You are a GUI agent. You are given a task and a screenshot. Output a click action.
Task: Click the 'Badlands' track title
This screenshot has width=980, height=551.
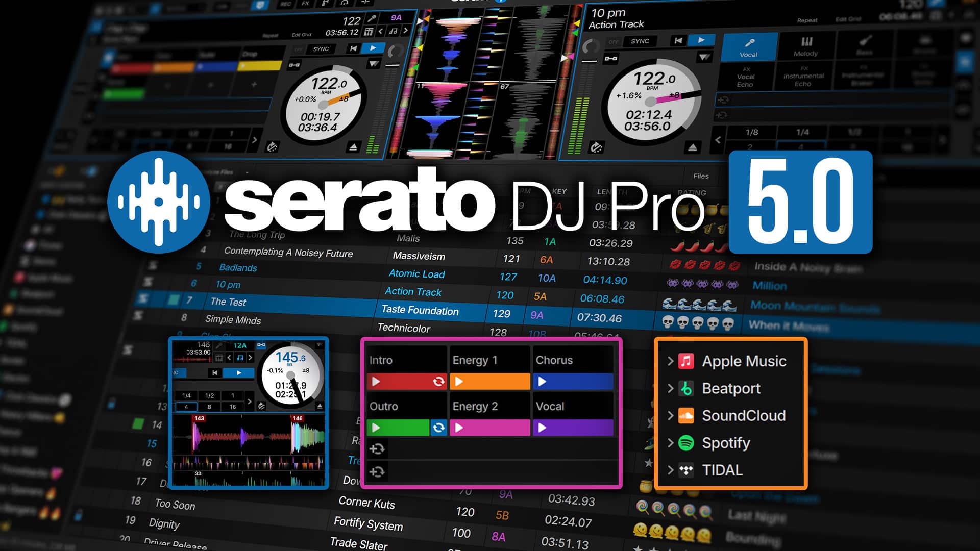pos(238,268)
